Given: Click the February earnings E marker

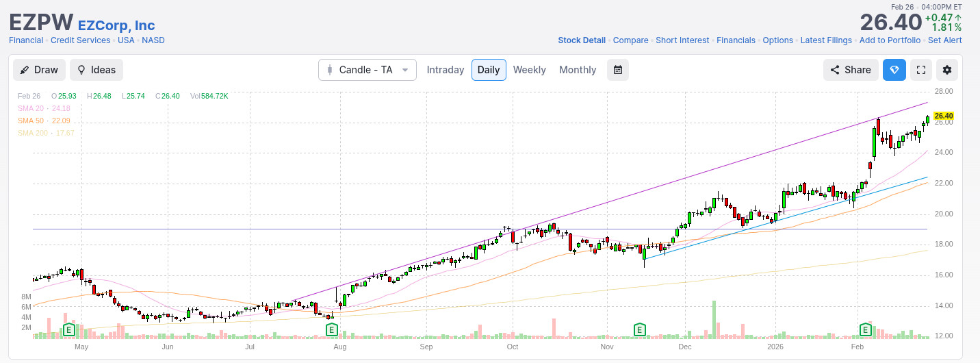Looking at the screenshot, I should [x=866, y=330].
